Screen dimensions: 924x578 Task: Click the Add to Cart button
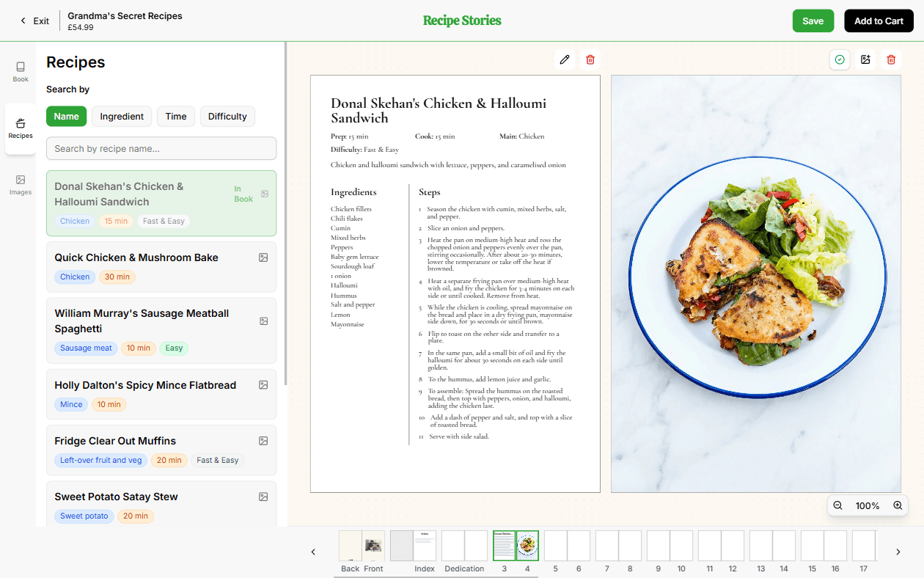[879, 21]
